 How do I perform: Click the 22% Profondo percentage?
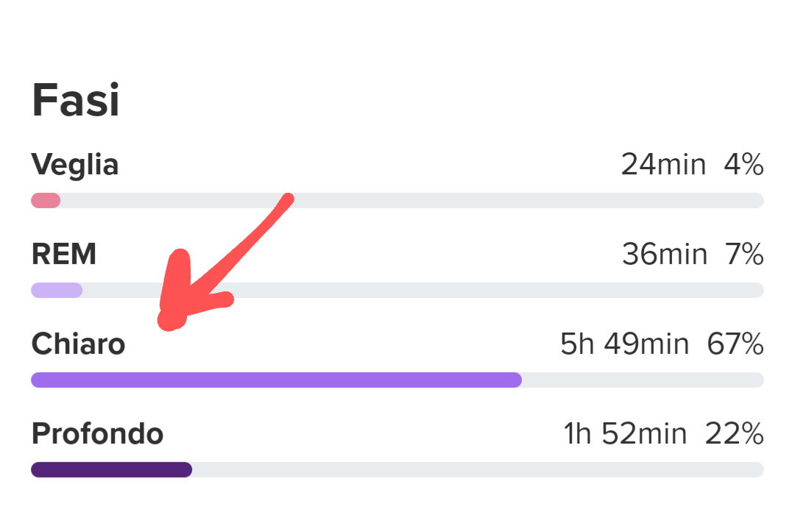tap(735, 433)
